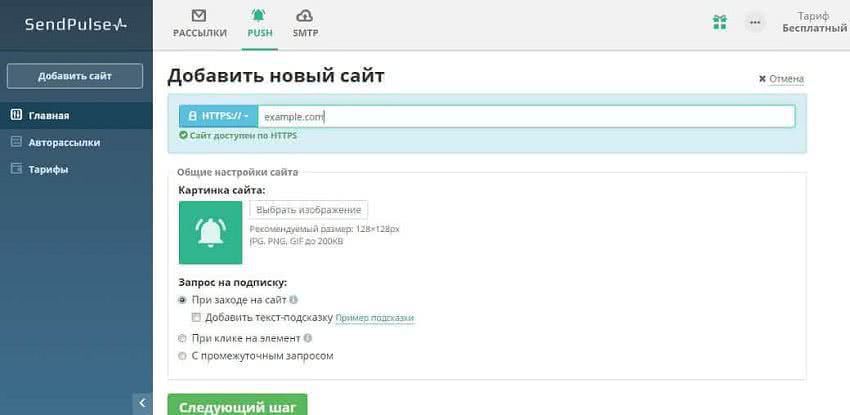Click info icon beside "При заходе на сайт"
This screenshot has height=415, width=850.
294,300
